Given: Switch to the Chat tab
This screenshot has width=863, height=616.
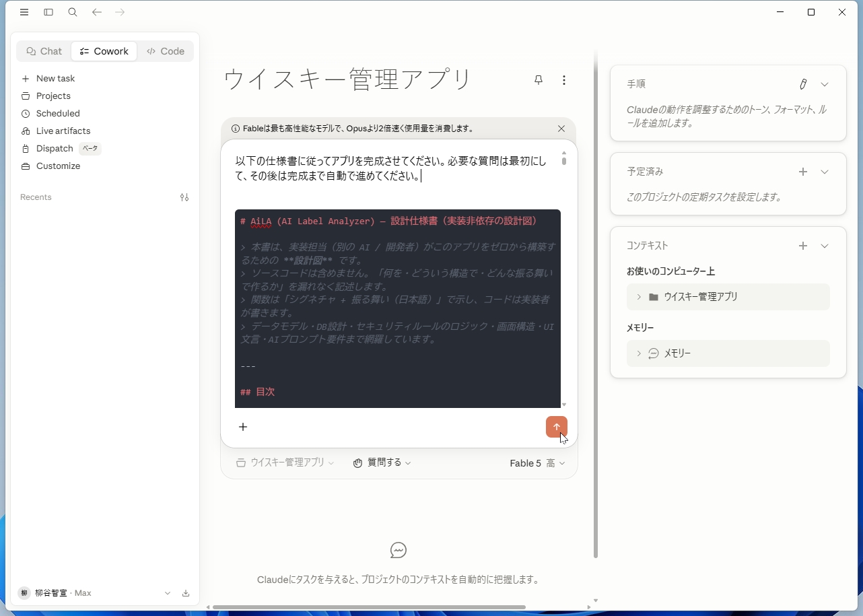Looking at the screenshot, I should click(44, 51).
